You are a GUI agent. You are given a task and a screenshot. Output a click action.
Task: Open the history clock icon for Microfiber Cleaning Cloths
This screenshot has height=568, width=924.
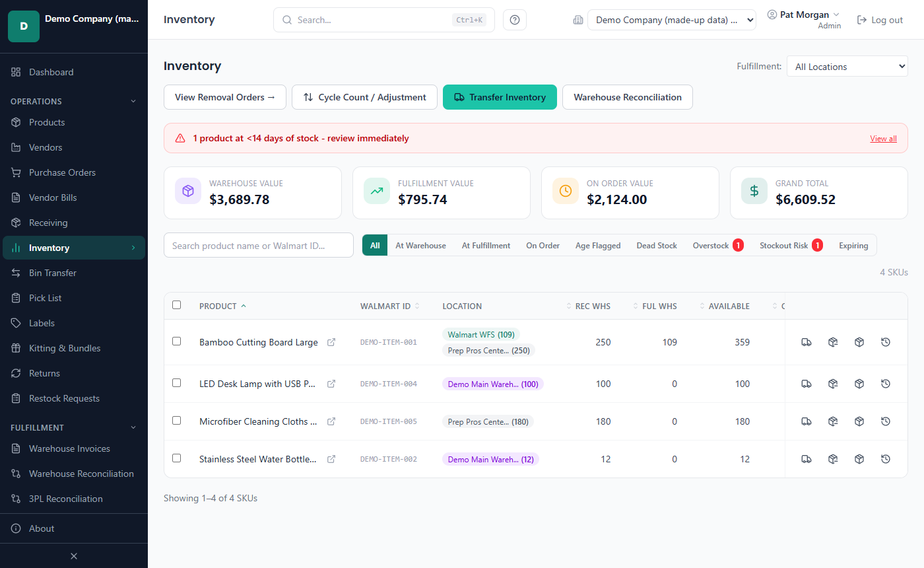coord(886,421)
